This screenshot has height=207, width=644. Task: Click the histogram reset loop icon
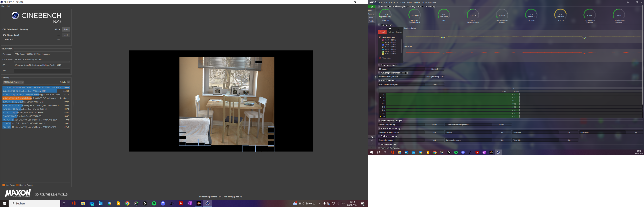pyautogui.click(x=398, y=29)
